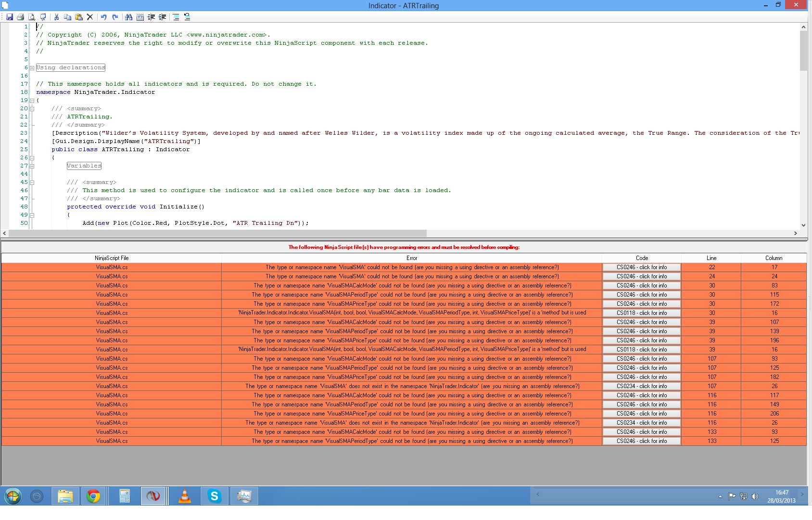Open CS0246 info for the line 24 error
The image size is (812, 520).
click(642, 276)
